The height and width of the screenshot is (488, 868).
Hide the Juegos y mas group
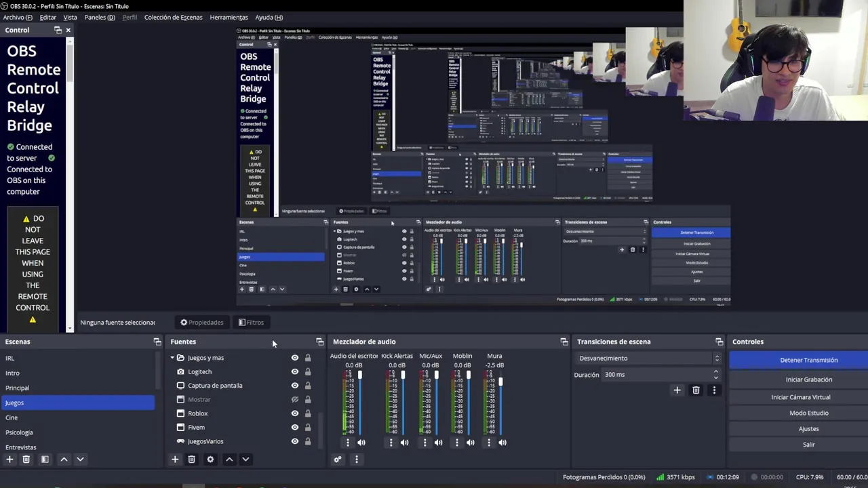coord(294,358)
